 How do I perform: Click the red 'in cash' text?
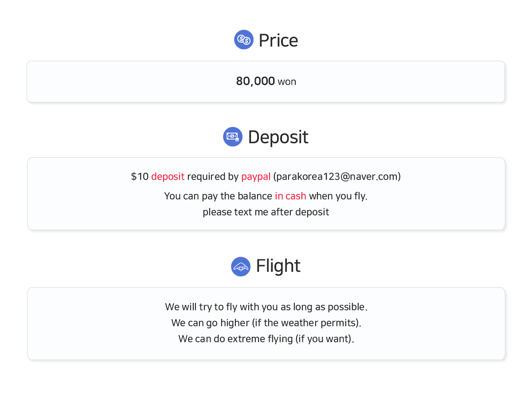tap(290, 196)
